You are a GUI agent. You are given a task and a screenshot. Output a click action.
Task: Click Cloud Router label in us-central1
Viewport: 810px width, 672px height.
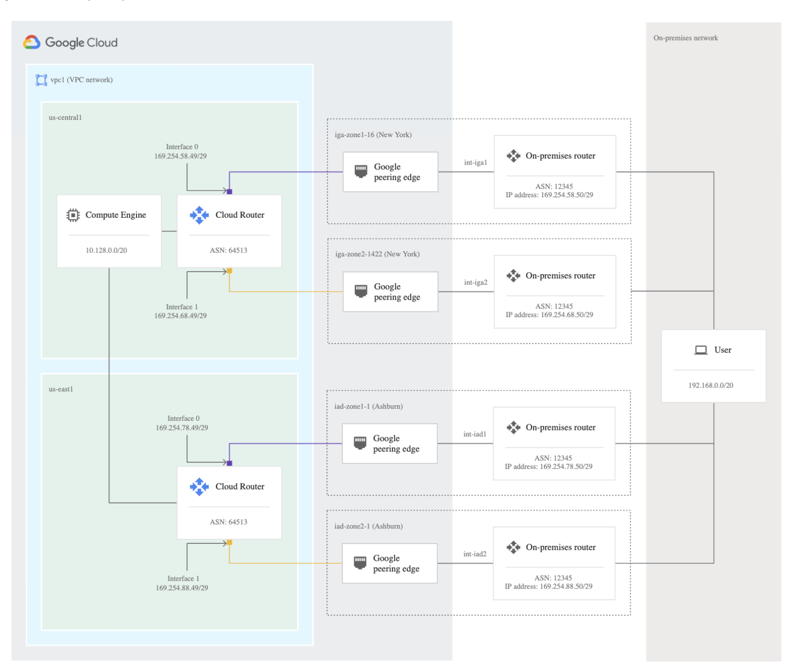tap(240, 215)
